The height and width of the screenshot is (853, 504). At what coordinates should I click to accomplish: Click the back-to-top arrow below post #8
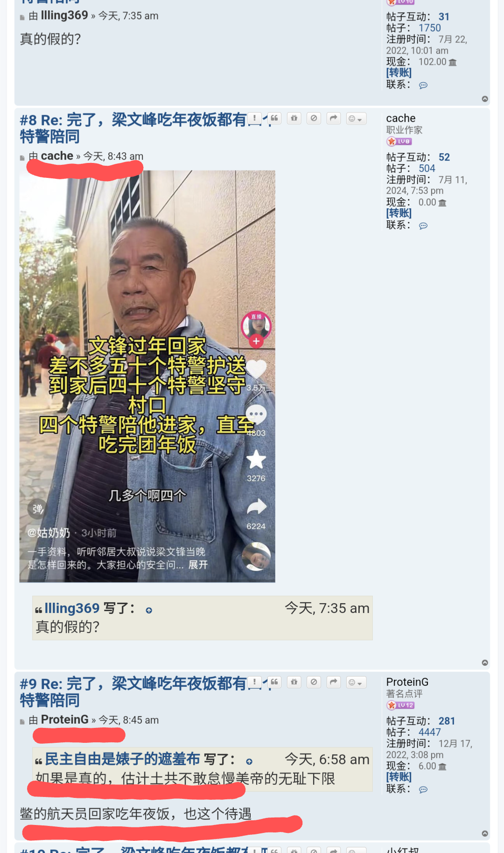(485, 663)
